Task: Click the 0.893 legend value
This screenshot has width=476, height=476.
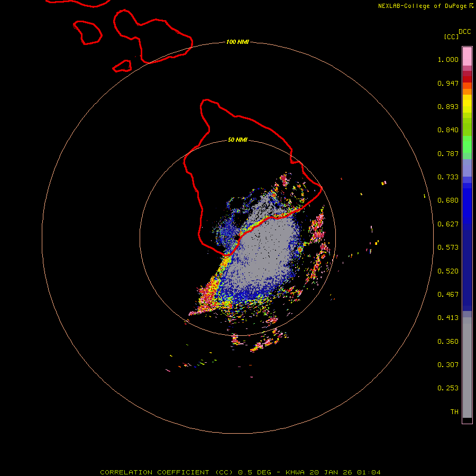Action: pos(448,106)
